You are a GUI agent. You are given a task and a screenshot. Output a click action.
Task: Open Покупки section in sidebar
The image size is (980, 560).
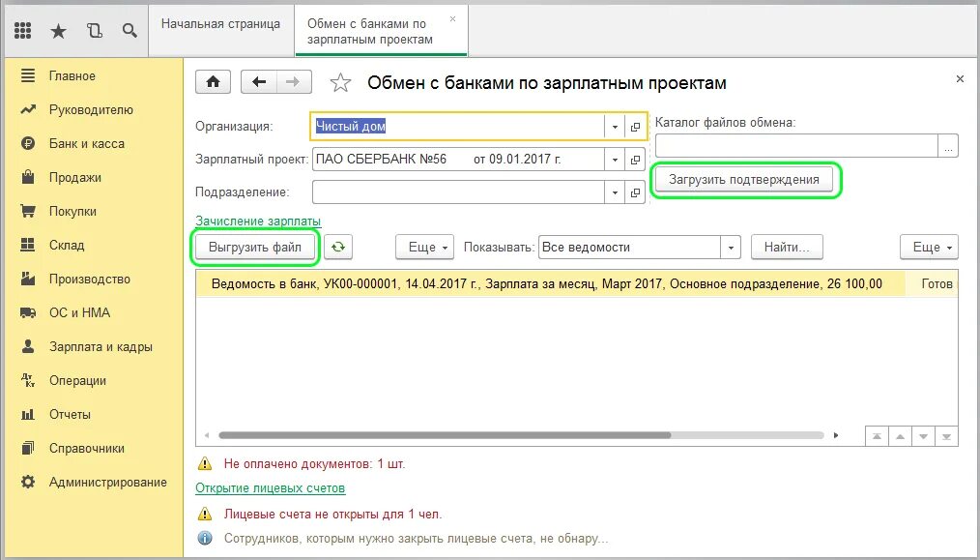93,211
